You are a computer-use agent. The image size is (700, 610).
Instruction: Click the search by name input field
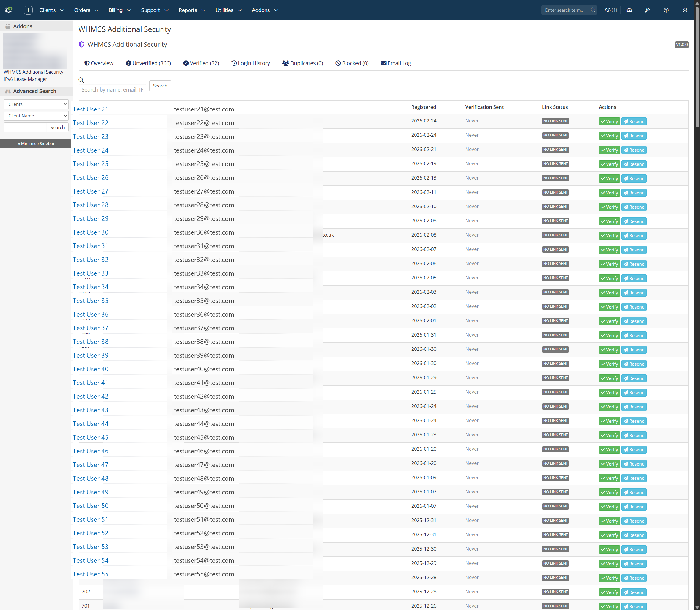click(x=112, y=89)
